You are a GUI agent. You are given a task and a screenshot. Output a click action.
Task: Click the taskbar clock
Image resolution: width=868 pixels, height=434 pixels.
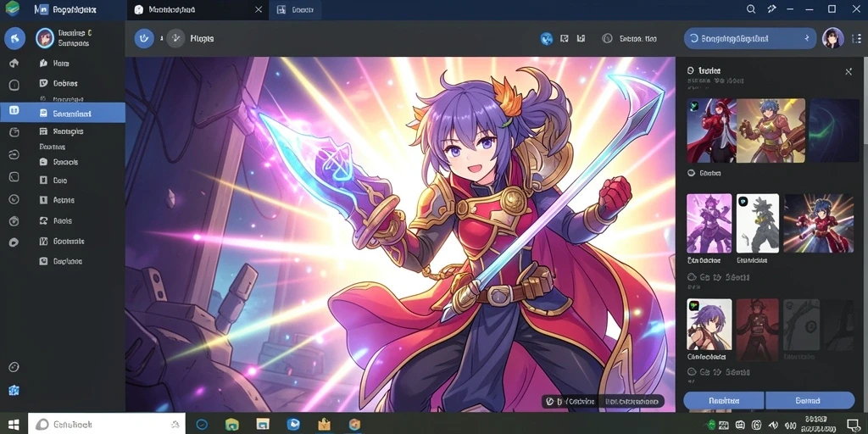pos(816,425)
